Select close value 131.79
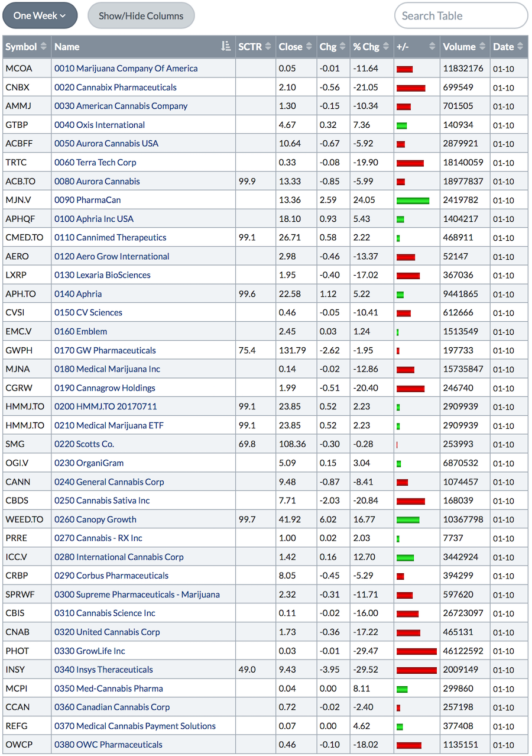Screen dimensions: 532x756 [x=293, y=350]
